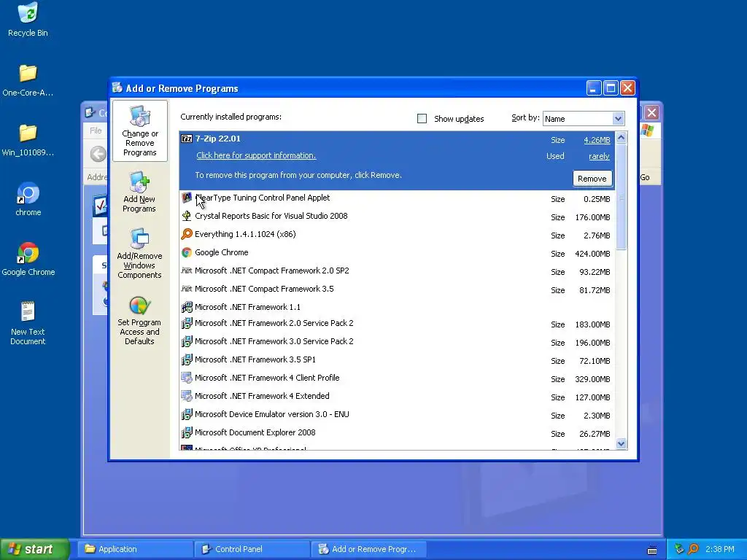Click the .NET Compact Framework 2.0 SP2 icon
747x560 pixels.
pos(187,271)
